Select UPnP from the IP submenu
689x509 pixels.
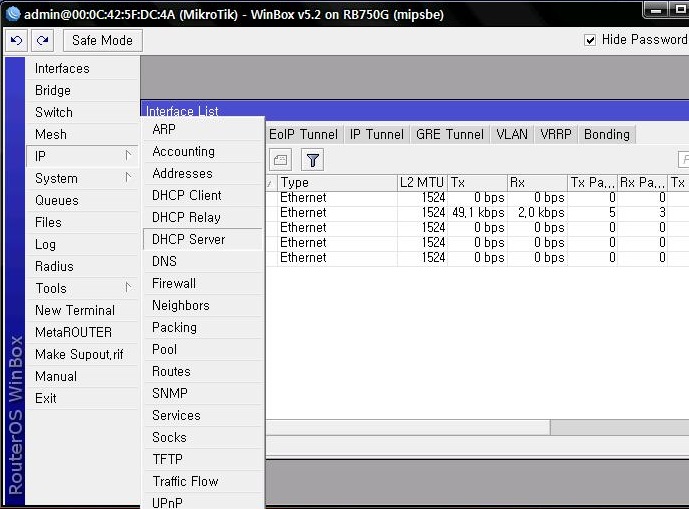[203, 501]
